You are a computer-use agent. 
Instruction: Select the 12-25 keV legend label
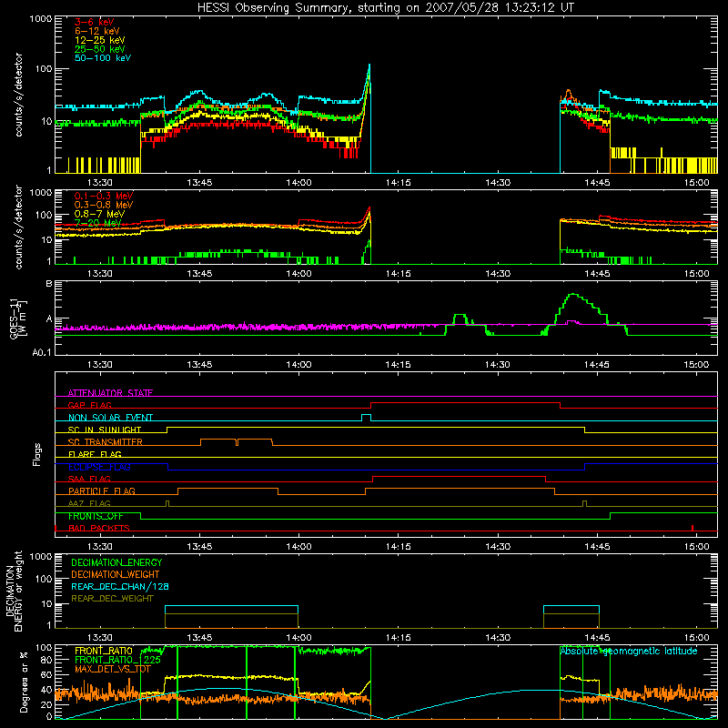(x=99, y=40)
